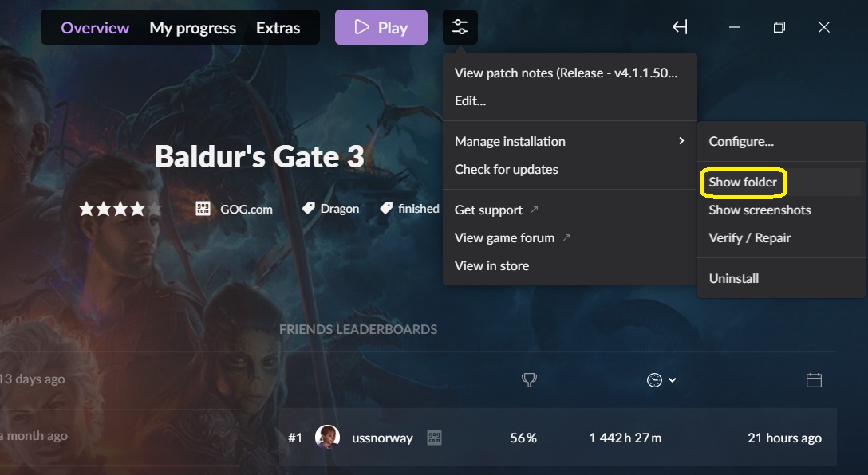Click ussnorway's avatar picture
This screenshot has width=868, height=475.
click(327, 438)
